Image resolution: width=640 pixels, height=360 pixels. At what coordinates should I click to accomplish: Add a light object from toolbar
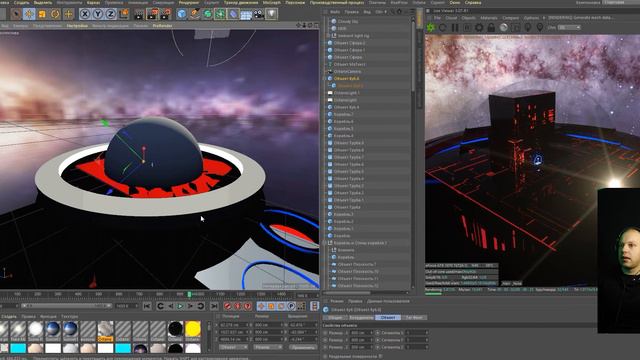coord(271,14)
